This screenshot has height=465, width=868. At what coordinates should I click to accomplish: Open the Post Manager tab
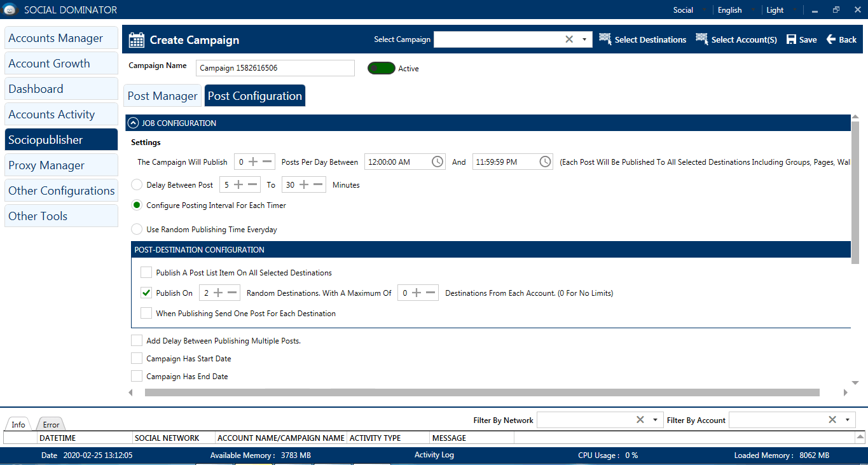coord(163,95)
